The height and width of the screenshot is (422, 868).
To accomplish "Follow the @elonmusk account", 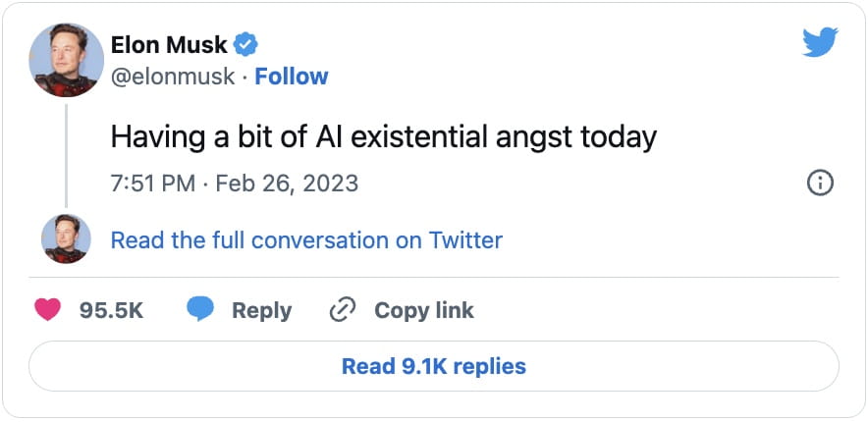I will 292,77.
